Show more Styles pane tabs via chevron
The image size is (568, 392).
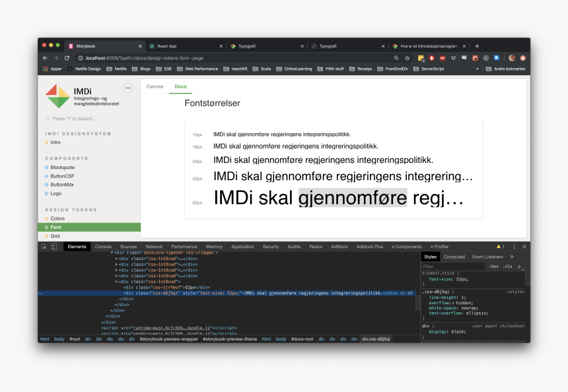tap(512, 257)
